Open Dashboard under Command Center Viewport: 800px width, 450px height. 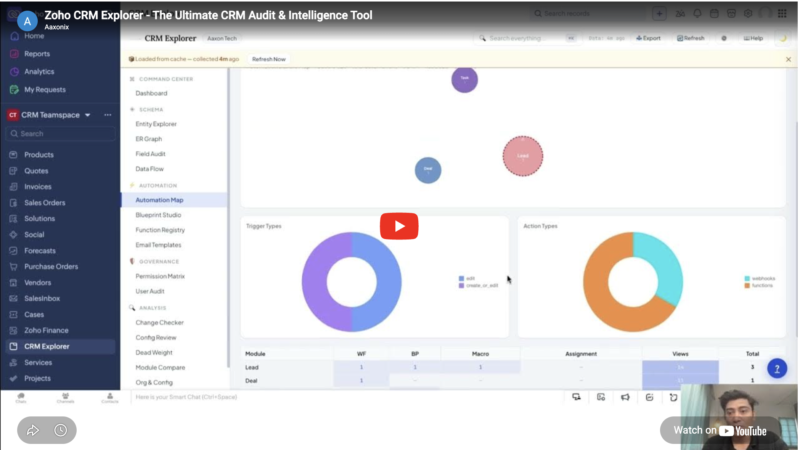pyautogui.click(x=151, y=93)
